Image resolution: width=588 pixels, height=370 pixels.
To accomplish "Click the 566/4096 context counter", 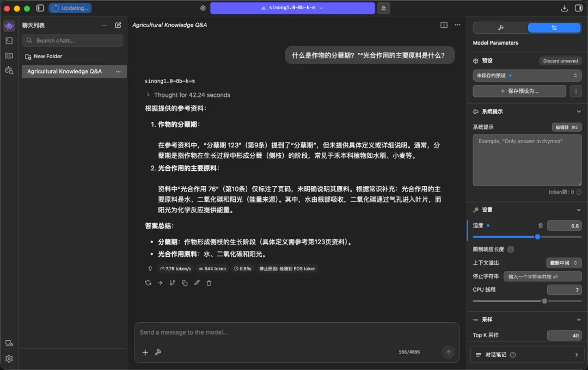I will coord(409,352).
